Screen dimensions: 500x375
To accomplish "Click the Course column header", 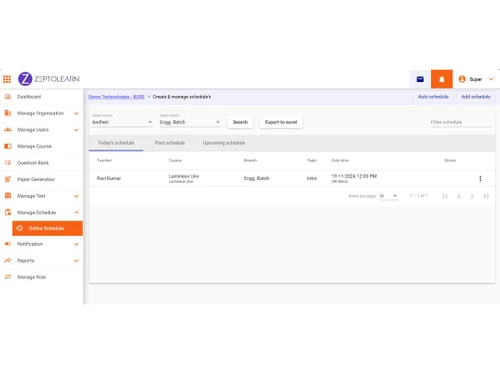I will tap(175, 160).
